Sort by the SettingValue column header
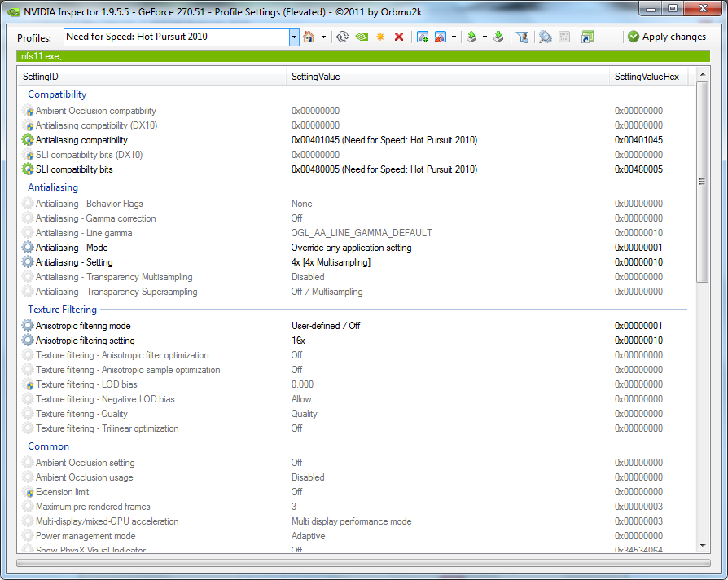The height and width of the screenshot is (580, 728). 448,77
